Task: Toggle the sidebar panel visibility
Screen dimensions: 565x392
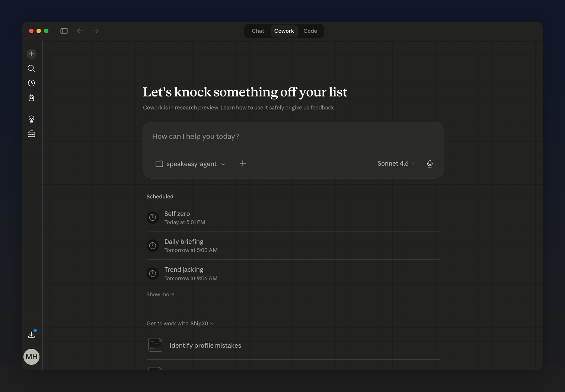Action: [64, 31]
